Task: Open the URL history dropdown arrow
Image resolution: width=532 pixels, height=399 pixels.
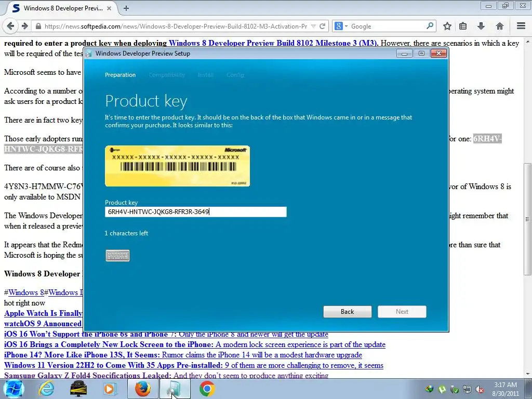Action: [313, 26]
